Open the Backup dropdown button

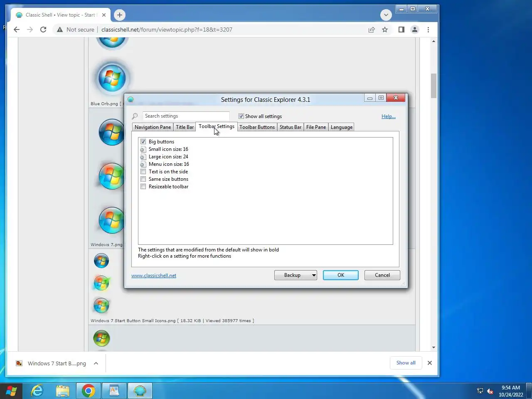[x=296, y=275]
